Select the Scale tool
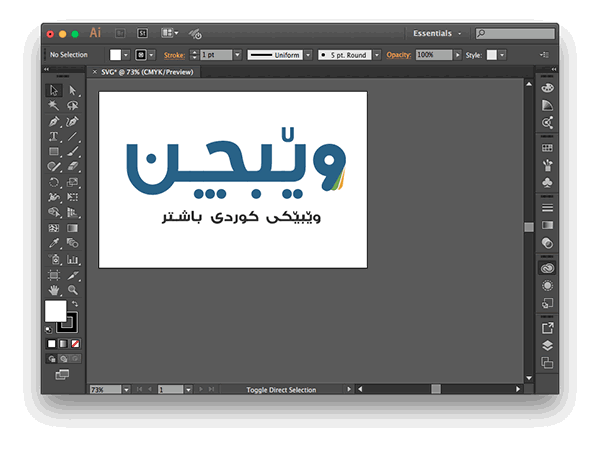Image resolution: width=600 pixels, height=450 pixels. coord(72,182)
